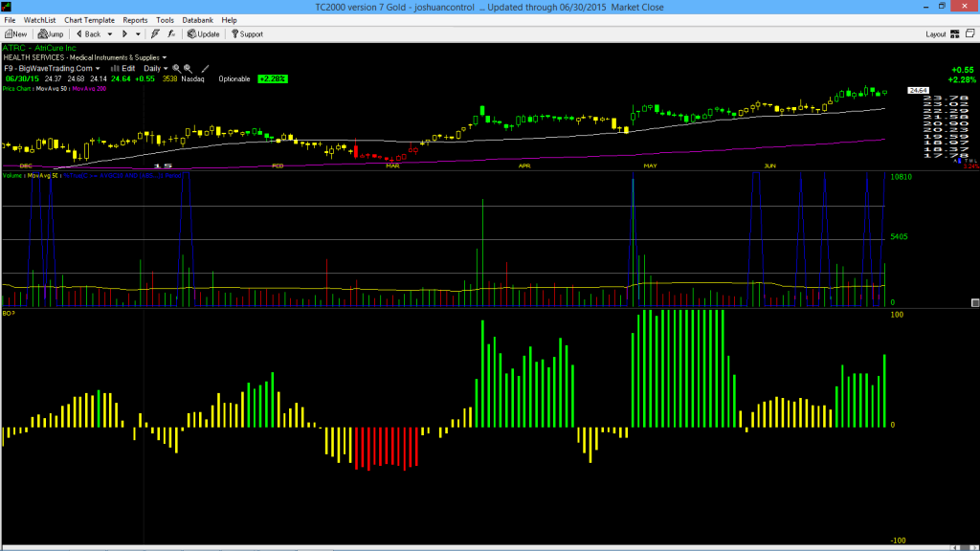
Task: Click the Jump binoculars button
Action: pos(51,33)
